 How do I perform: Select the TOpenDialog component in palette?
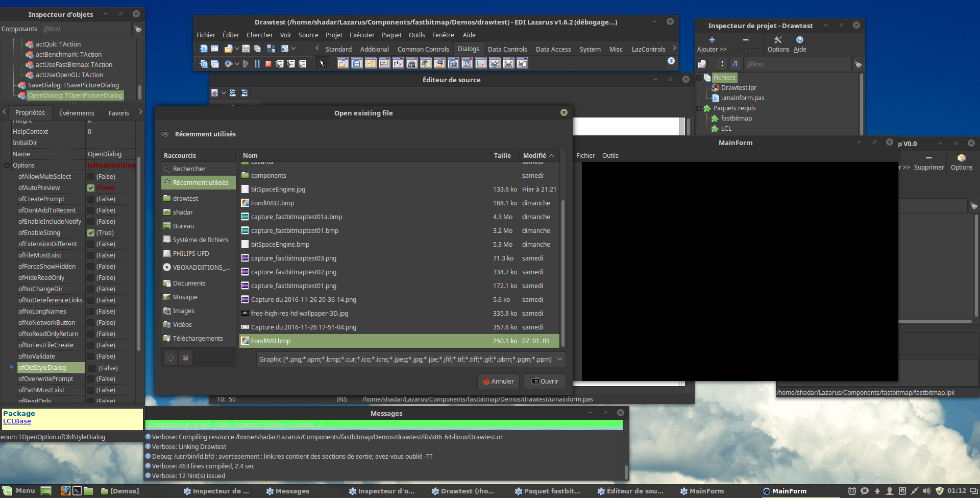tap(343, 63)
